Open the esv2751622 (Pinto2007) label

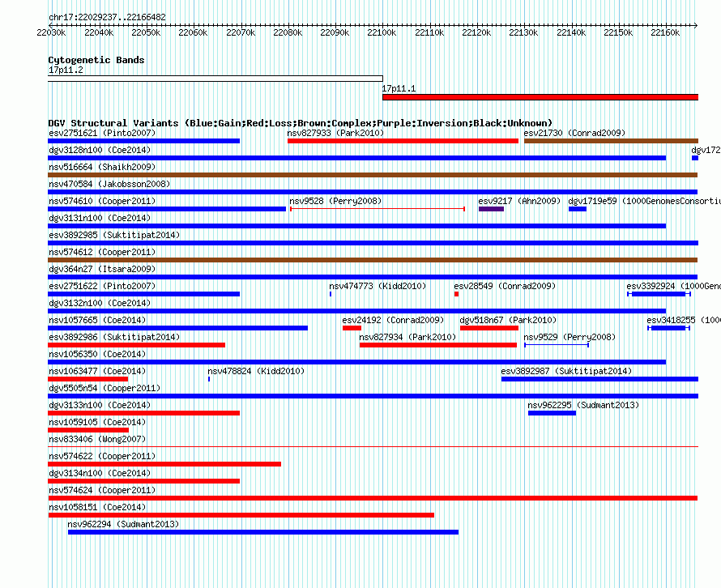(x=102, y=286)
